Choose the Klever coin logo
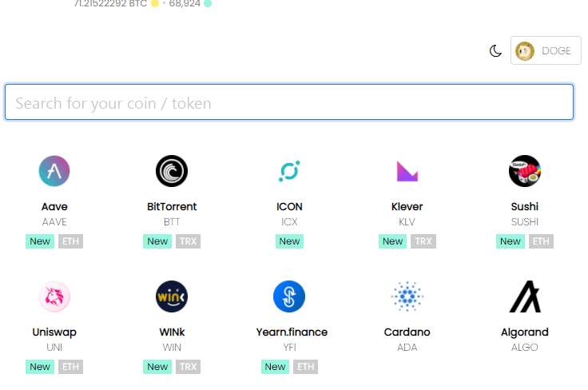The image size is (588, 390). click(x=407, y=171)
